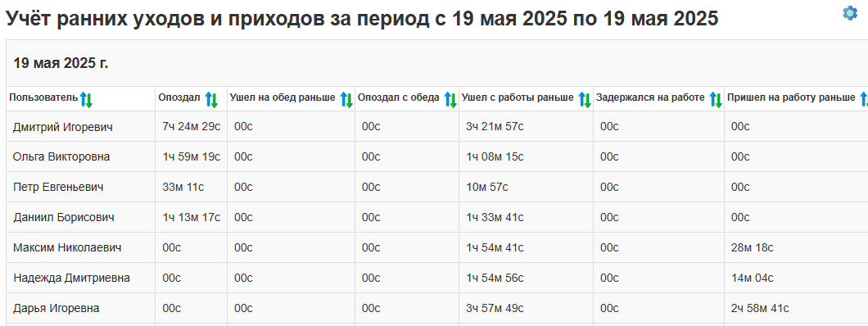Click the Даниил Борисович row name

click(x=64, y=218)
